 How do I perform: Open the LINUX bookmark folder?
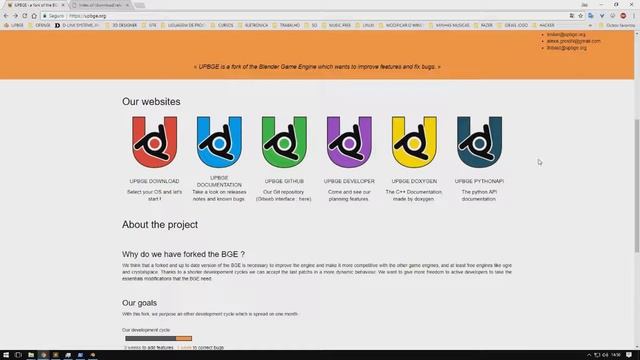pos(365,25)
